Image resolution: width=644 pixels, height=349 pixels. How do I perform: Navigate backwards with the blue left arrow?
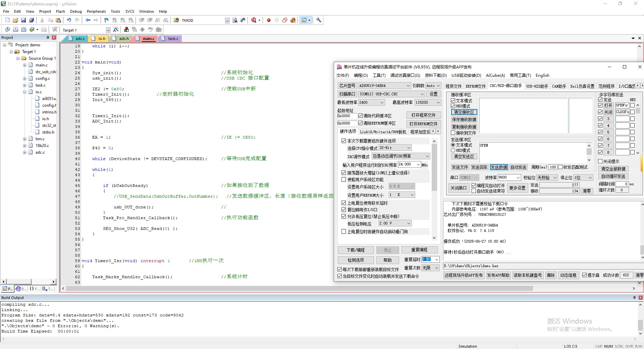[88, 20]
